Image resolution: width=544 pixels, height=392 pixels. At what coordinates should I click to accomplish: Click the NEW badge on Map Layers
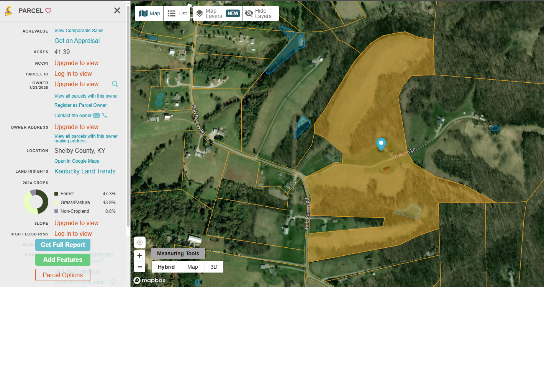tap(233, 13)
